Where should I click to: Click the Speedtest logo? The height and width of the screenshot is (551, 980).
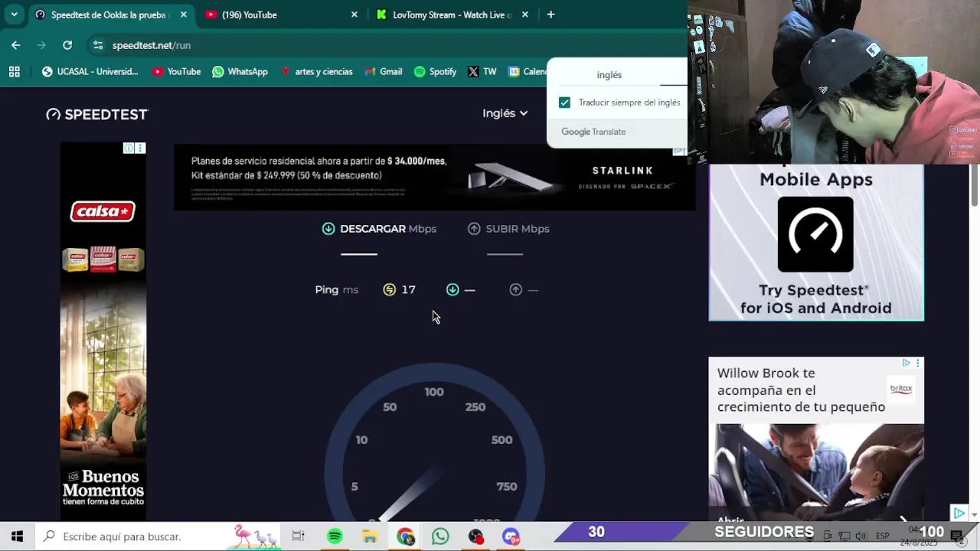pos(96,114)
